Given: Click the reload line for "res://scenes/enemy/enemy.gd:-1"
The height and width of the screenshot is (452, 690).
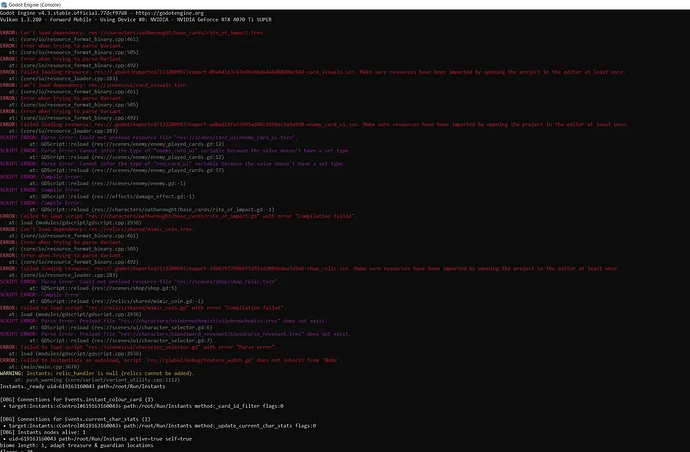Looking at the screenshot, I should click(107, 184).
